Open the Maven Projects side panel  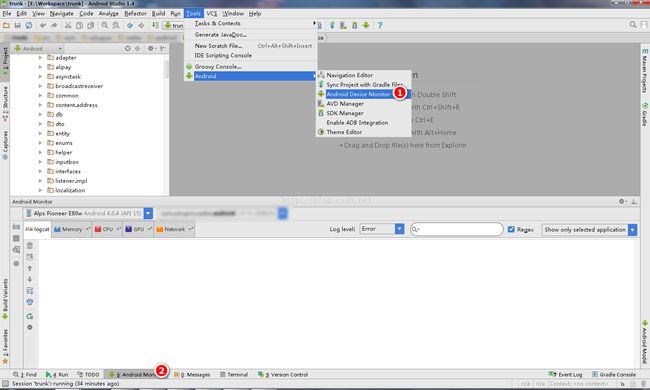pos(645,70)
